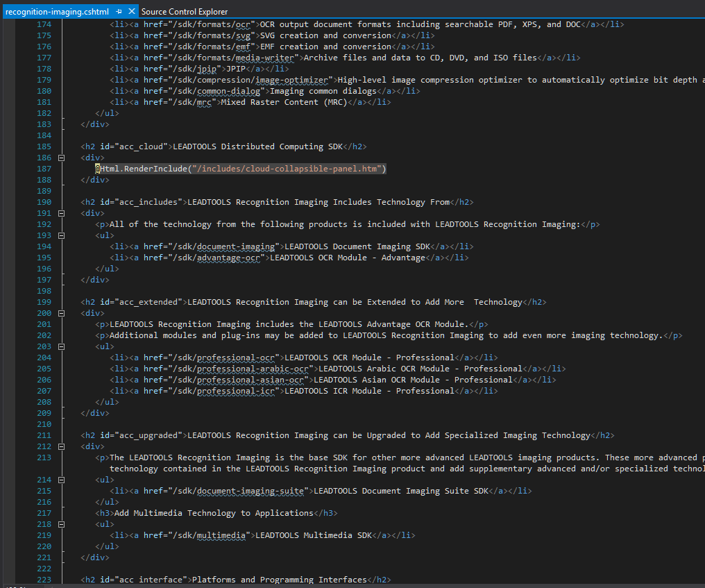
Task: Collapse the ul block starting at line 193
Action: click(x=62, y=235)
